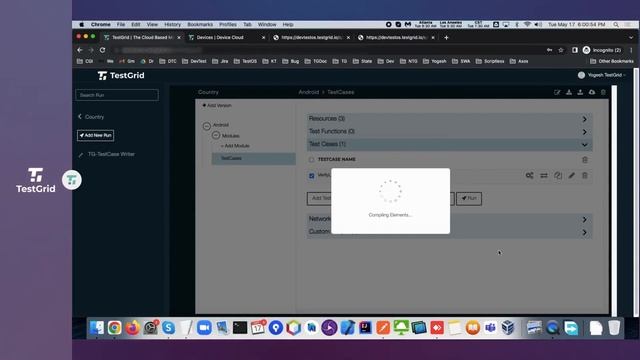Viewport: 640px width, 360px height.
Task: Select the TestCases tree item
Action: point(253,158)
